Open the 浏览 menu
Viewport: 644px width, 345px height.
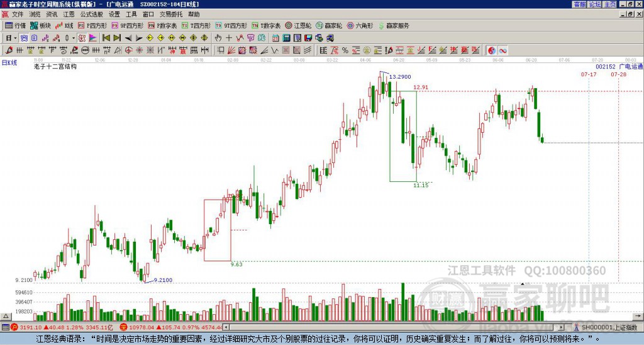point(35,14)
